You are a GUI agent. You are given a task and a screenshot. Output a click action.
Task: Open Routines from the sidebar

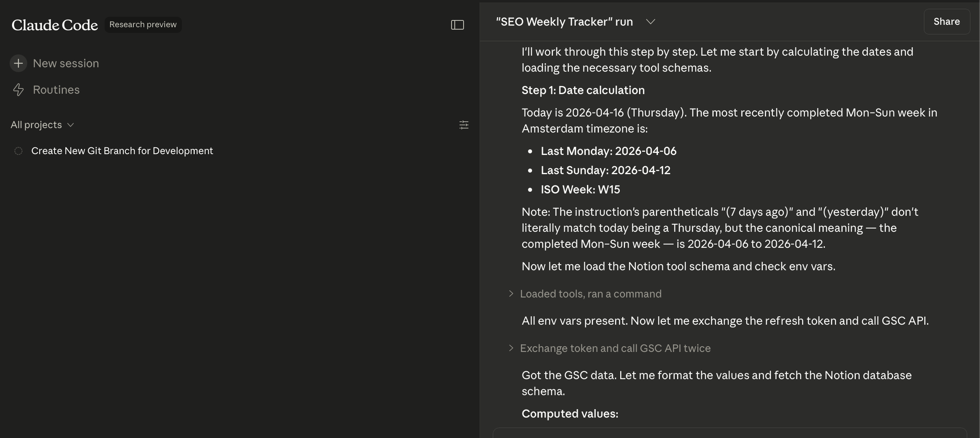coord(56,90)
